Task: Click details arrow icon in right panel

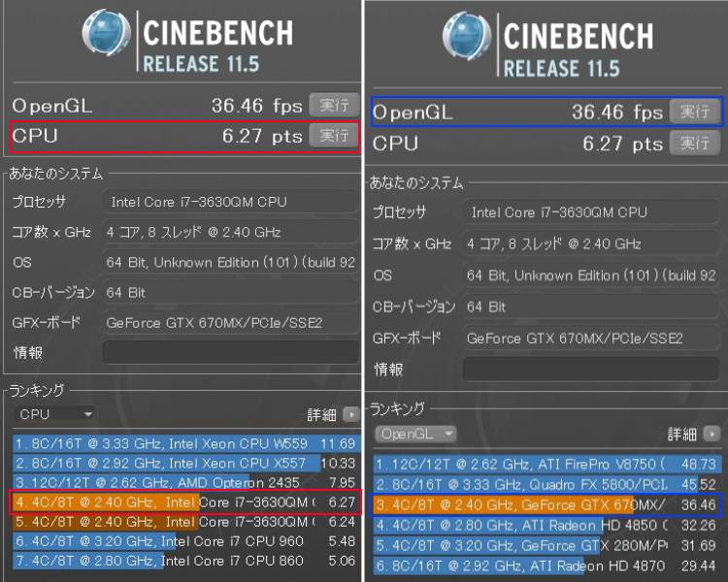Action: (x=711, y=434)
